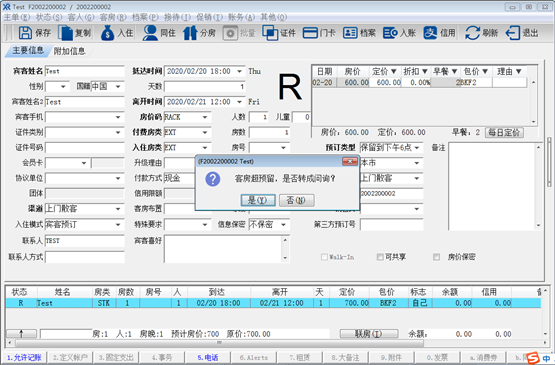Screen dimensions: 555x365
Task: Switch to the 主要信息 tab
Action: [28, 51]
